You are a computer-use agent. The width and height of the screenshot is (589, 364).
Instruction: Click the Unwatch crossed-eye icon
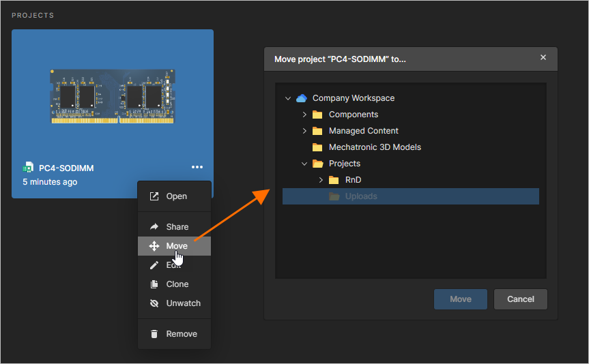point(154,303)
